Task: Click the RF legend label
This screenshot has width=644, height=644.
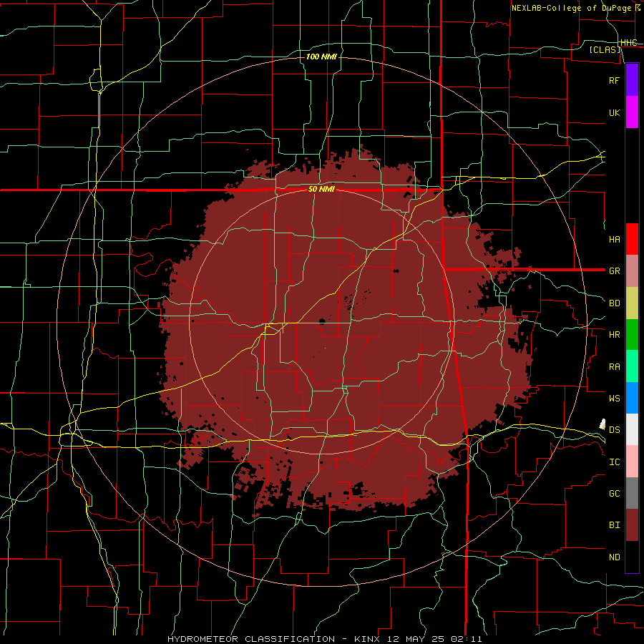Action: coord(615,80)
